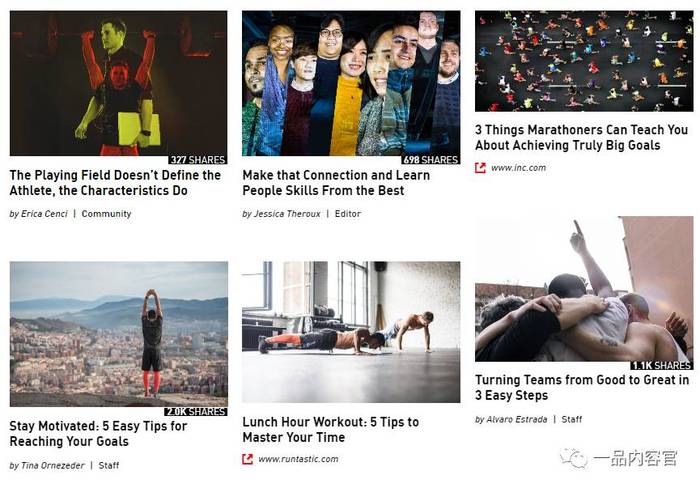The image size is (700, 488).
Task: View author Alvaro Estrada's profile
Action: tap(517, 419)
